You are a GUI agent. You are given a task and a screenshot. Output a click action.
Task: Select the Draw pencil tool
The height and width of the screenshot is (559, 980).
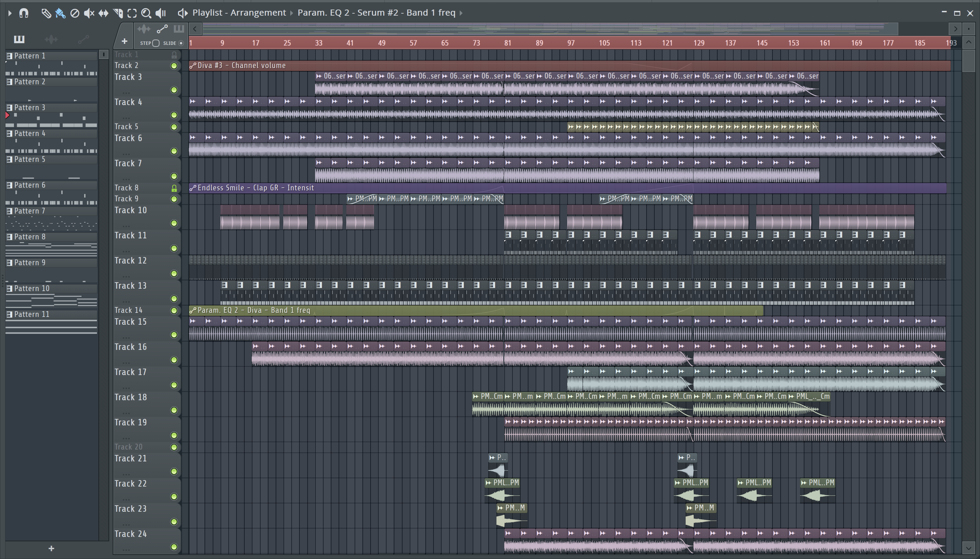46,14
